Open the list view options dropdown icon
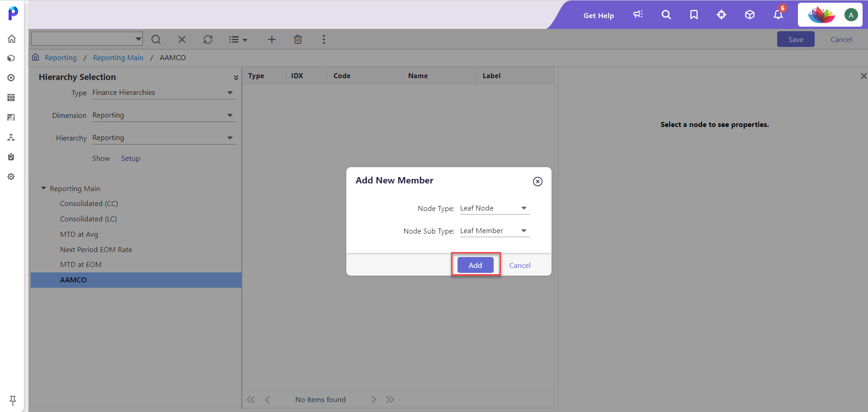This screenshot has width=868, height=412. click(x=238, y=40)
